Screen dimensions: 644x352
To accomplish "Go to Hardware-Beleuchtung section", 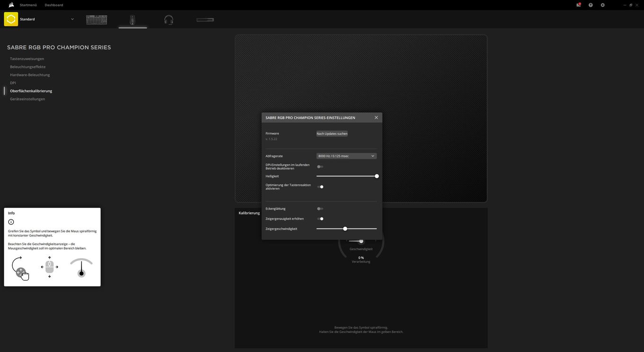I will coord(30,75).
